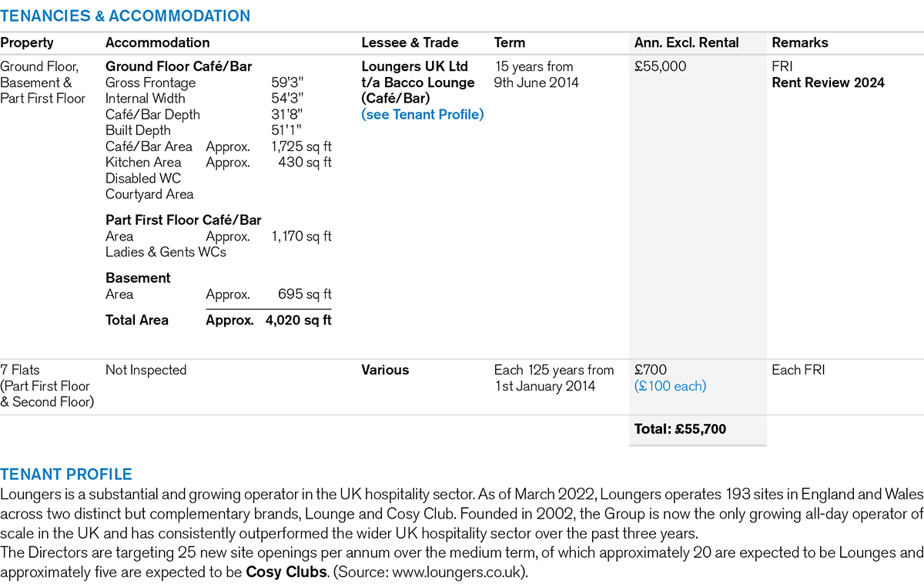Click the 'Lessee & Trade' column header
Screen dimensions: 924x584
[x=410, y=43]
